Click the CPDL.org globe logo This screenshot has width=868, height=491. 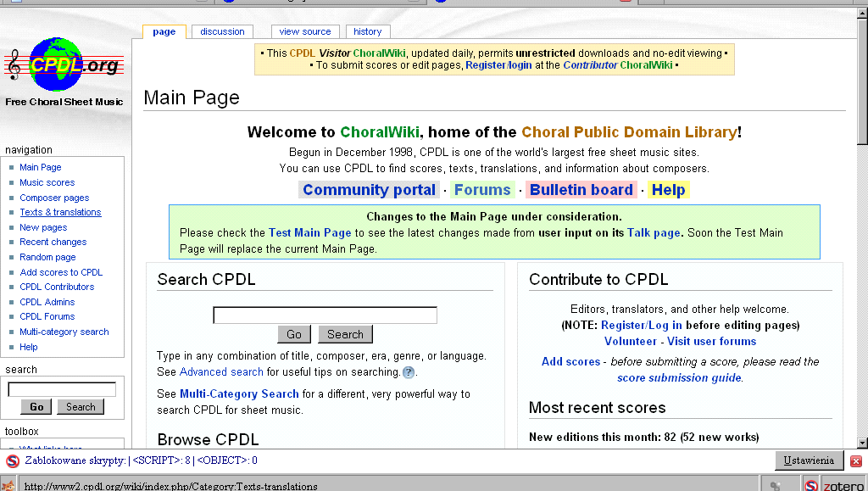(64, 64)
